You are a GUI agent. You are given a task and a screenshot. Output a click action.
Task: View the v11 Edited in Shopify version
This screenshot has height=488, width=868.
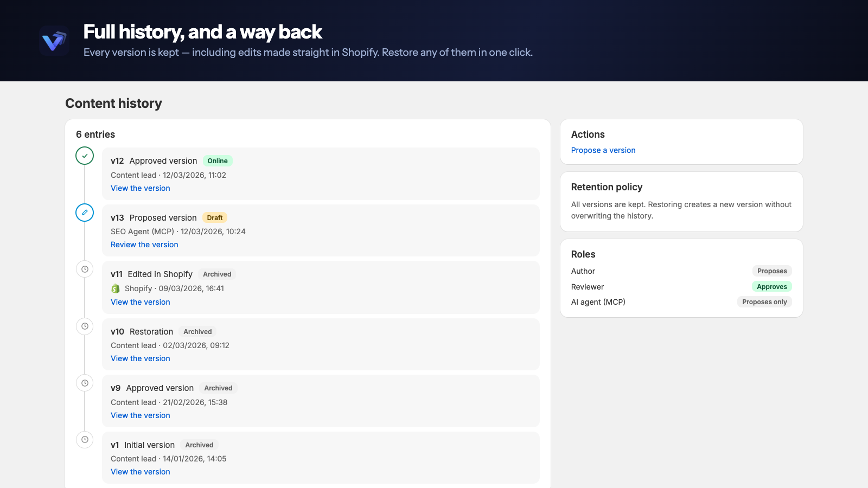click(141, 302)
